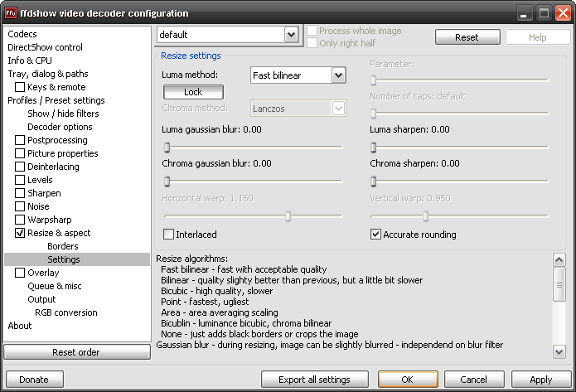This screenshot has height=392, width=576.
Task: Turn on the Noise checkbox
Action: point(20,206)
